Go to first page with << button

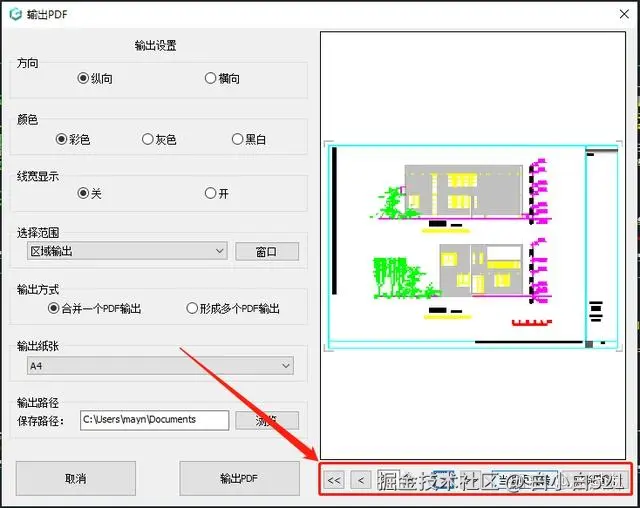334,480
